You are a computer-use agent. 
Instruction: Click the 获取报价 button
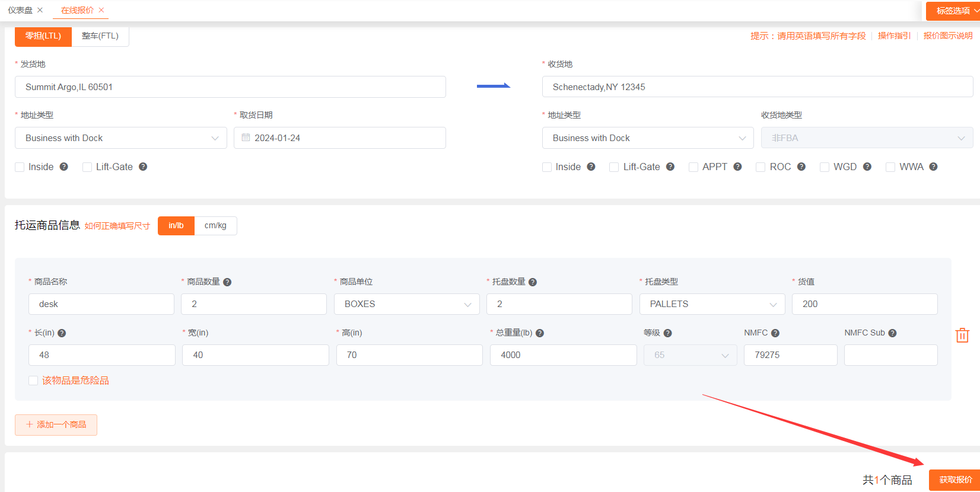[x=954, y=480]
